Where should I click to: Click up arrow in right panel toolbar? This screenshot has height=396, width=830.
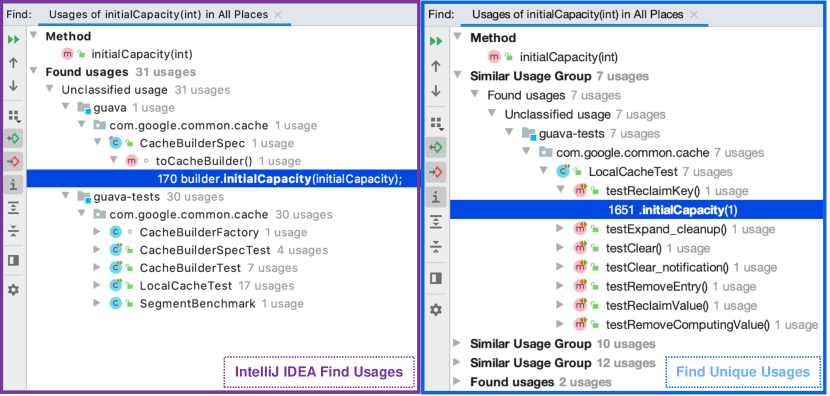coord(436,66)
